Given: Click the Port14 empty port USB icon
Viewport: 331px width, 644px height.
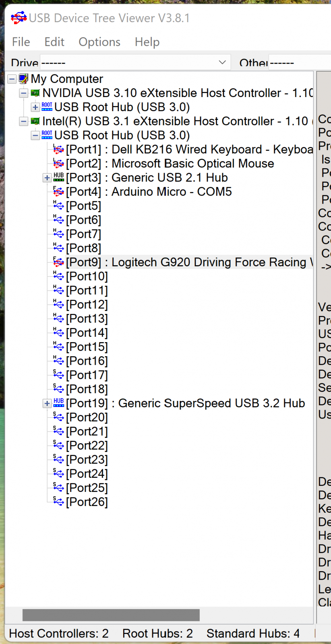Looking at the screenshot, I should [x=58, y=332].
